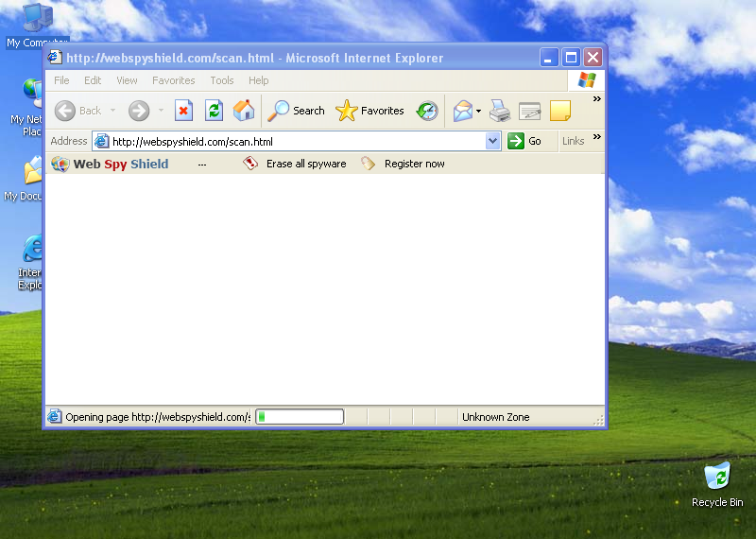Viewport: 756px width, 539px height.
Task: Click the Erase all spyware icon
Action: point(250,163)
